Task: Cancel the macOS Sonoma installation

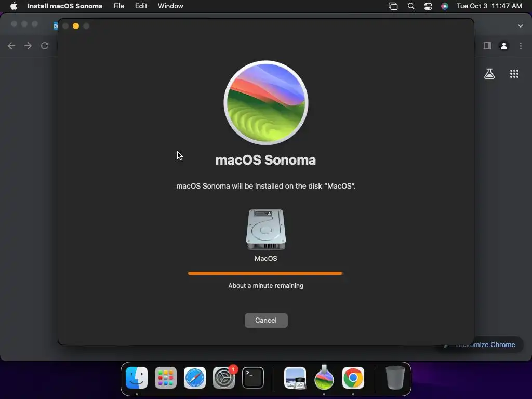Action: [x=266, y=320]
